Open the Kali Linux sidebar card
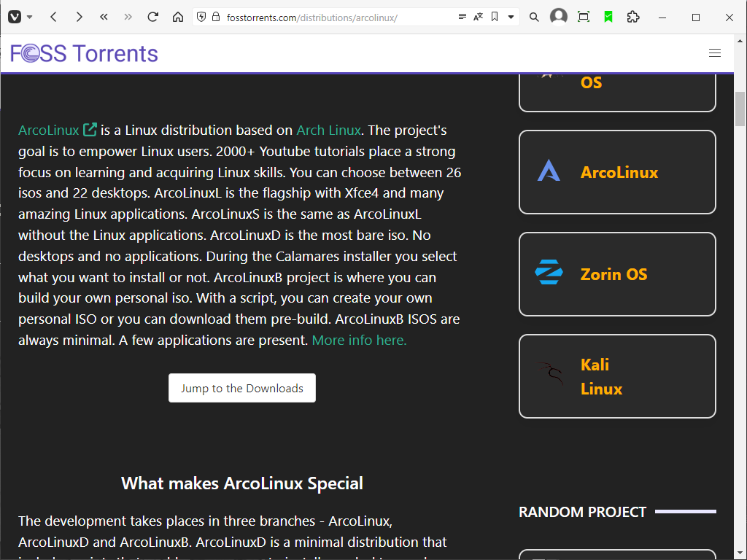Viewport: 747px width, 560px height. [617, 376]
